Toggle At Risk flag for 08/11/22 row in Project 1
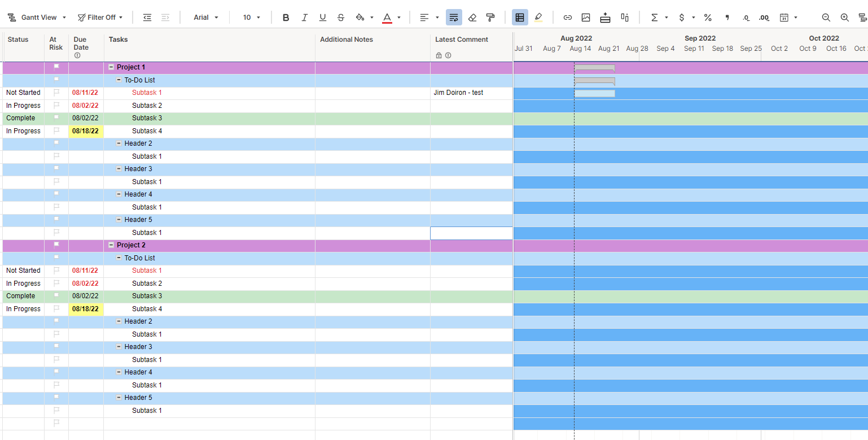The width and height of the screenshot is (868, 440). coord(56,93)
